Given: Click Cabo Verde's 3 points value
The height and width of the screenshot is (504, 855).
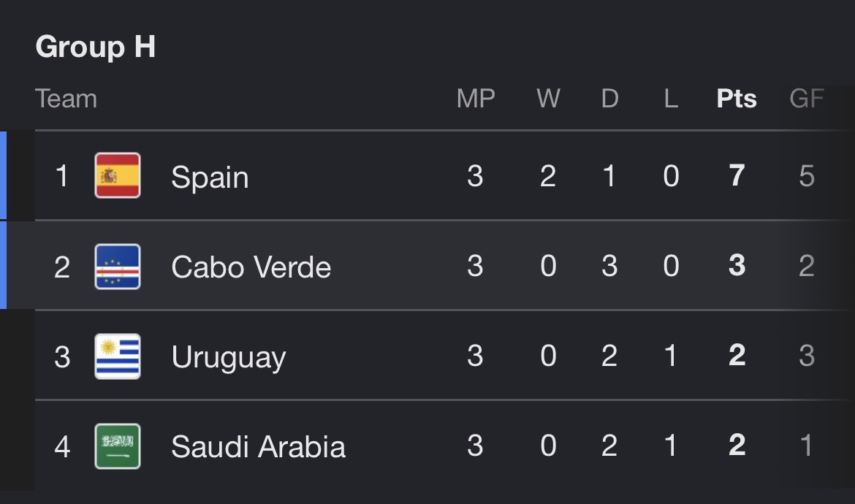Looking at the screenshot, I should [x=737, y=265].
